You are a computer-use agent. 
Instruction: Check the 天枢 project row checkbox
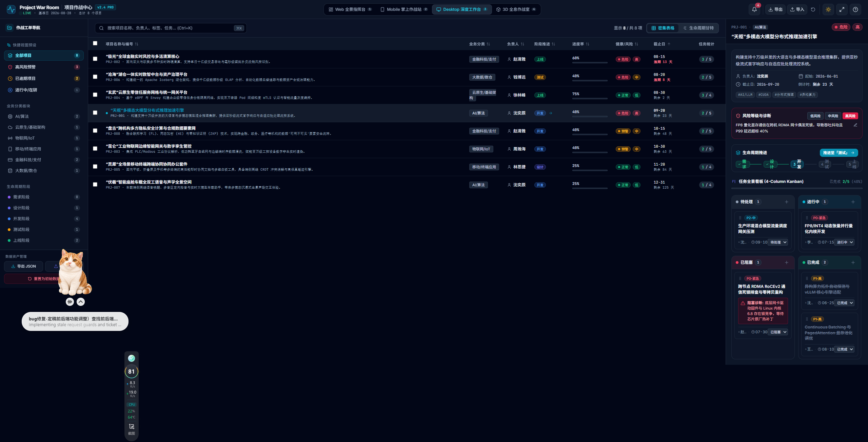(x=95, y=113)
